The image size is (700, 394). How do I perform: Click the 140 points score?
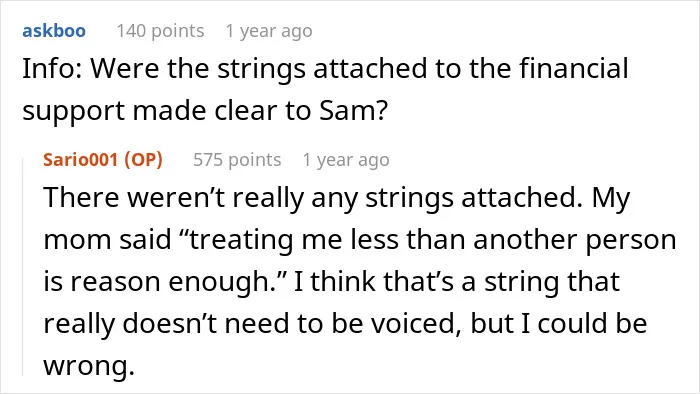pyautogui.click(x=160, y=31)
